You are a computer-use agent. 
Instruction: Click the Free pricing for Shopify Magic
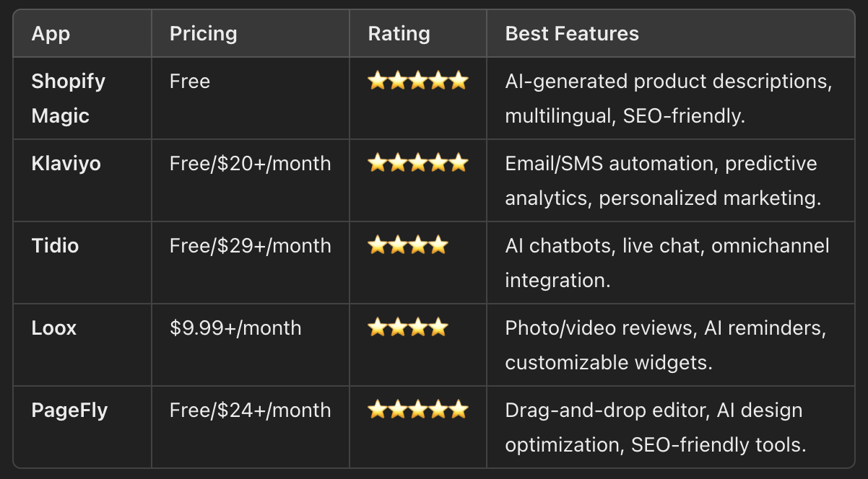[x=190, y=81]
